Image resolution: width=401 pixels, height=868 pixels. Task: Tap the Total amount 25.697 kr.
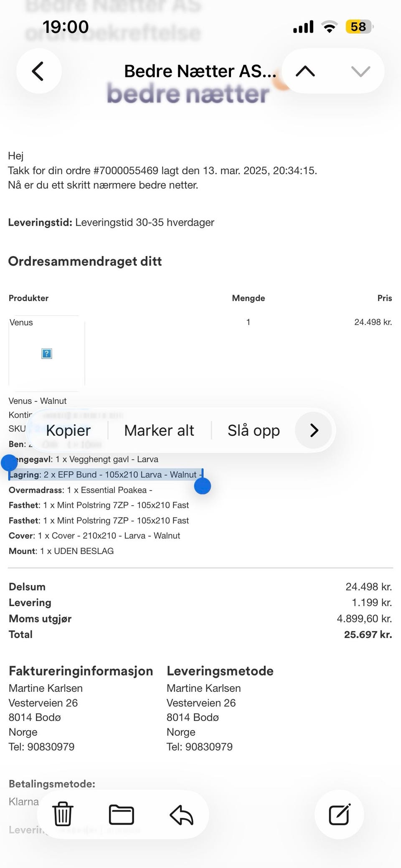point(368,635)
